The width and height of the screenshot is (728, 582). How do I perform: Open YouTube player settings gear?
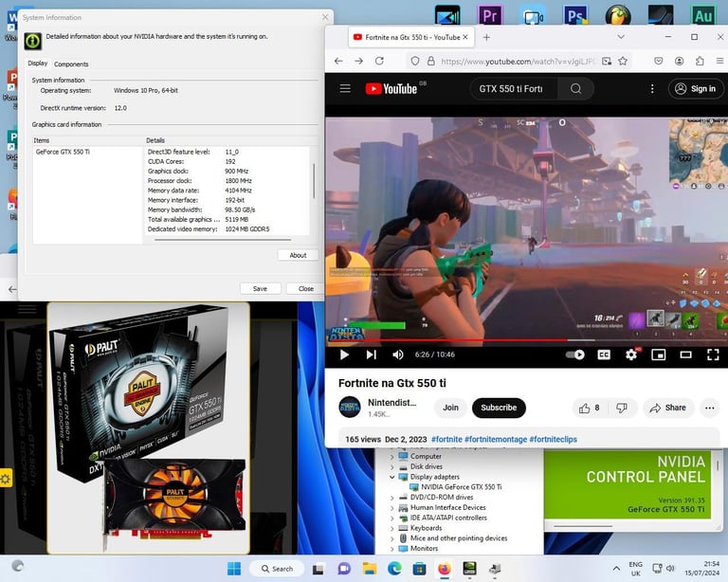click(631, 355)
